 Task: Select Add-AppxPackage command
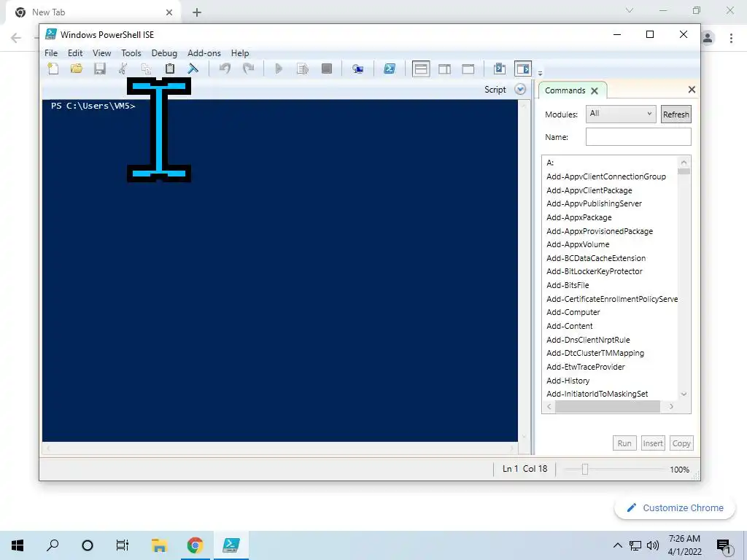pos(578,217)
